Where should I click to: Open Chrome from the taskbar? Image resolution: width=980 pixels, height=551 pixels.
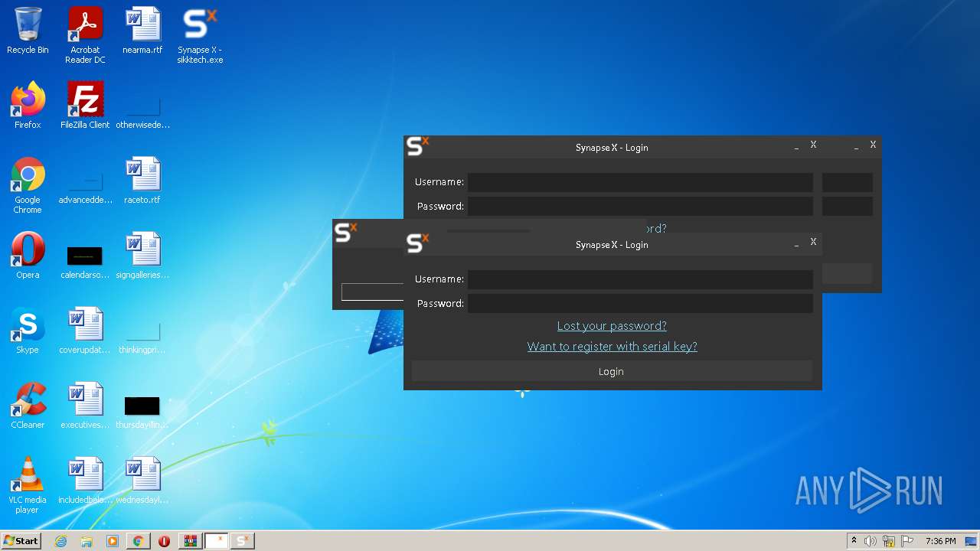click(139, 541)
